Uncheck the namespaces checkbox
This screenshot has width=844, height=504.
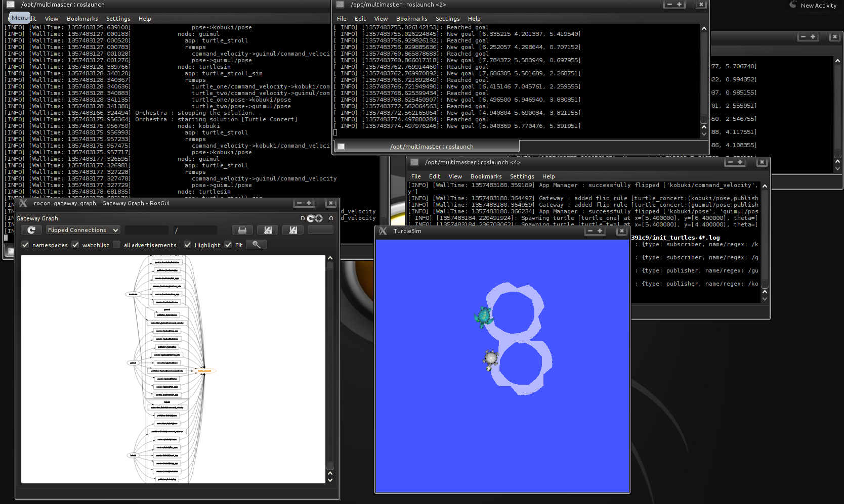(x=25, y=245)
